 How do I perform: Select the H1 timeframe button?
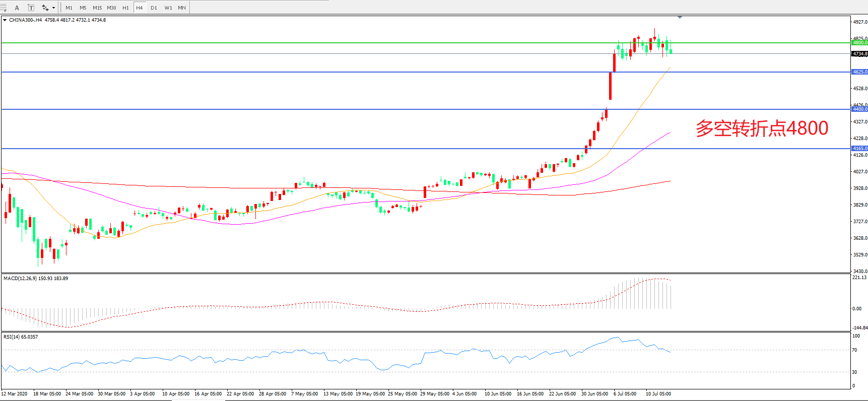(x=125, y=8)
